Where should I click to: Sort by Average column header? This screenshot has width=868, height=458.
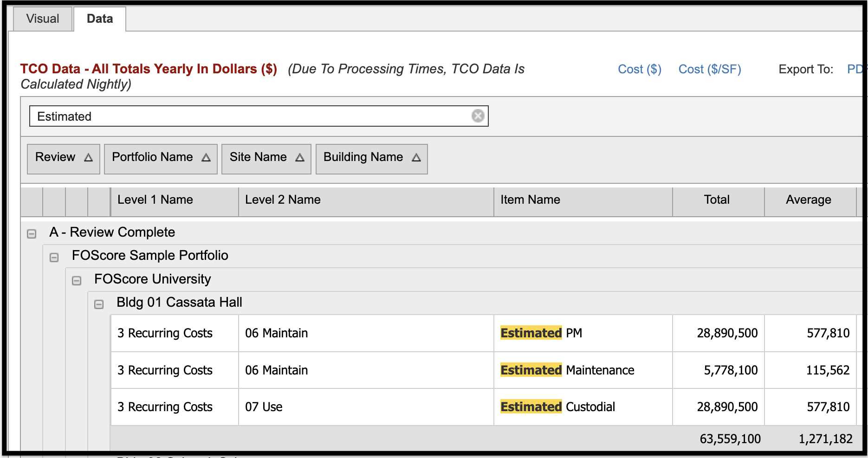tap(810, 202)
